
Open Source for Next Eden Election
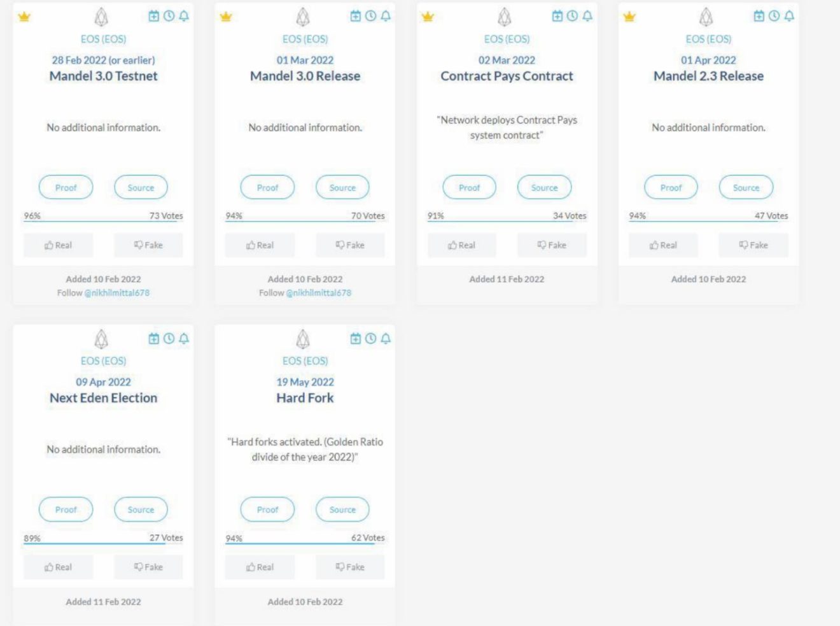141,509
